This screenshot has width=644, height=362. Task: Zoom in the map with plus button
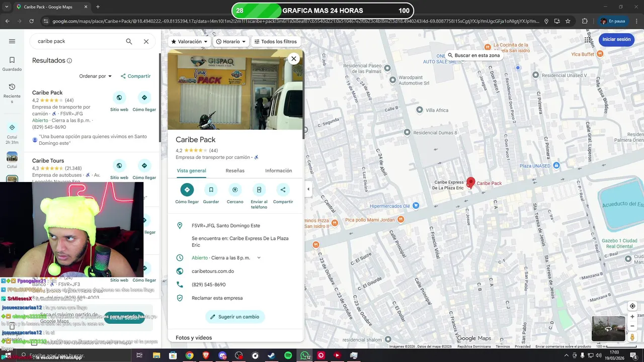(x=632, y=317)
